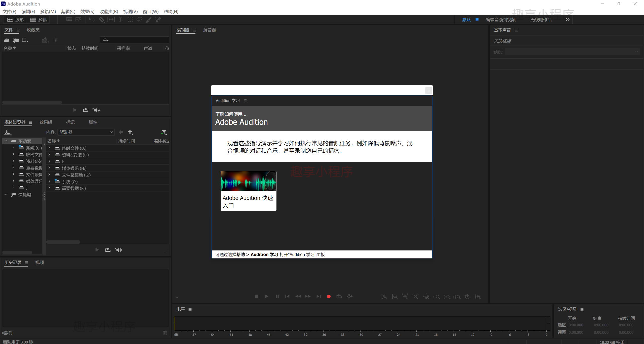Switch to Waveform editor view
The image size is (644, 344).
15,20
